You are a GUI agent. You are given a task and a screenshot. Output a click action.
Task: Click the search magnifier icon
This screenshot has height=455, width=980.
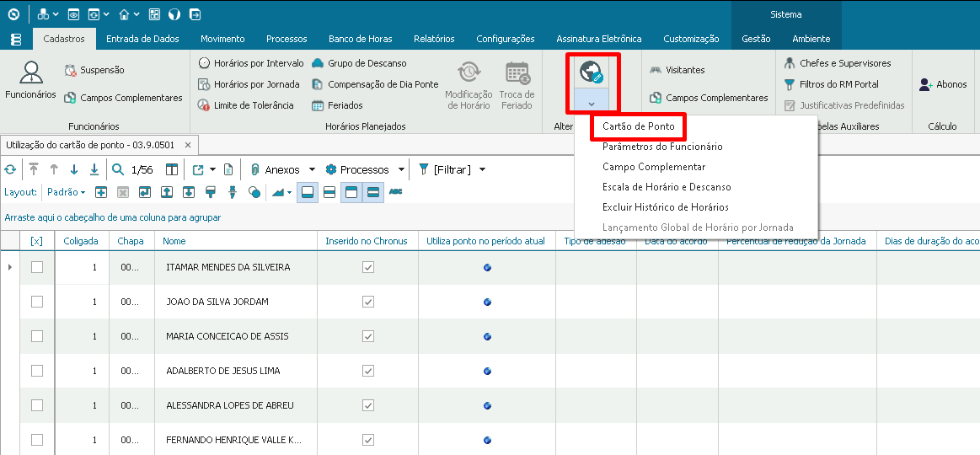click(x=117, y=169)
